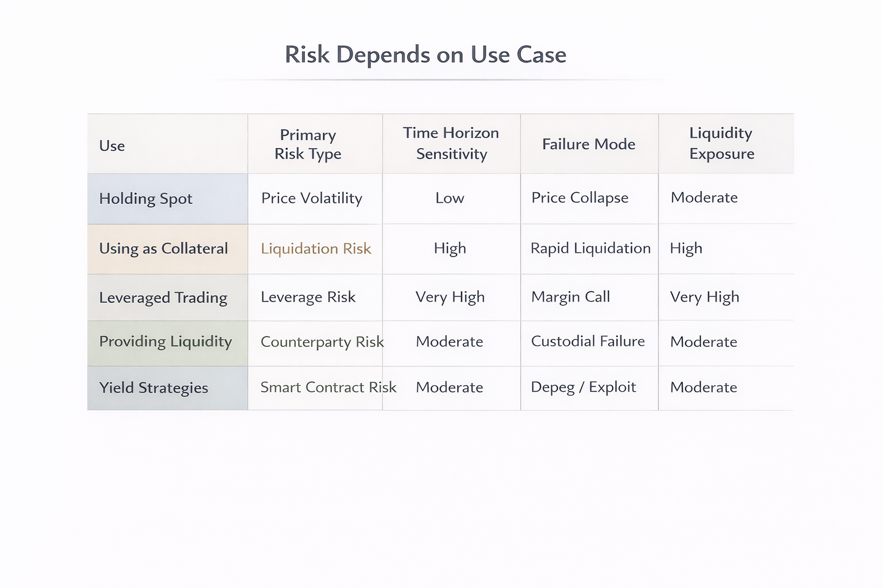The image size is (882, 588).
Task: Click the 'Failure Mode' column header
Action: pos(589,144)
